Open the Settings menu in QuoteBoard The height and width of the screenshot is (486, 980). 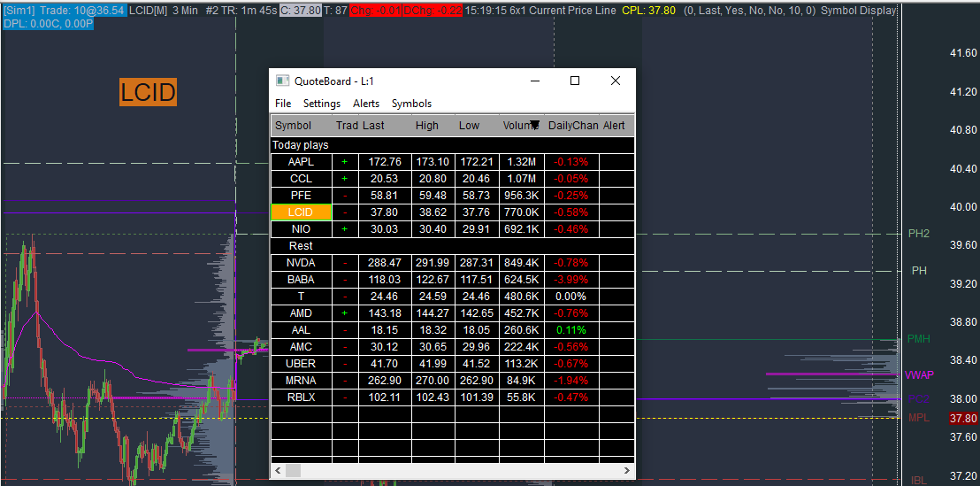coord(322,104)
